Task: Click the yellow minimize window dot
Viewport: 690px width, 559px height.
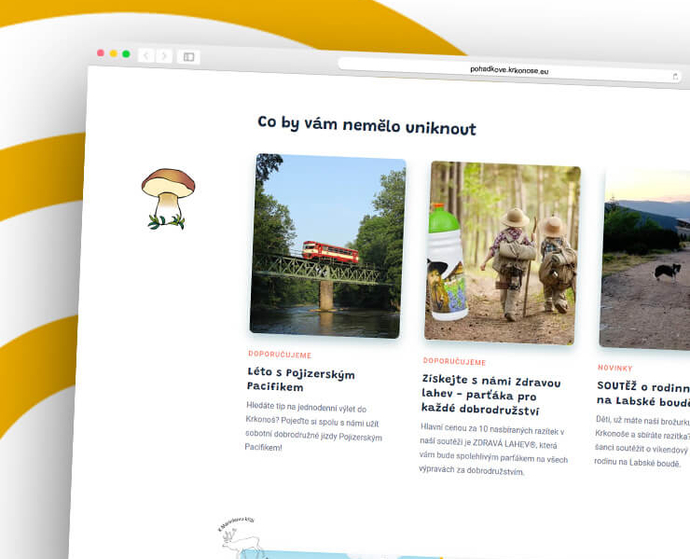Action: [x=113, y=53]
